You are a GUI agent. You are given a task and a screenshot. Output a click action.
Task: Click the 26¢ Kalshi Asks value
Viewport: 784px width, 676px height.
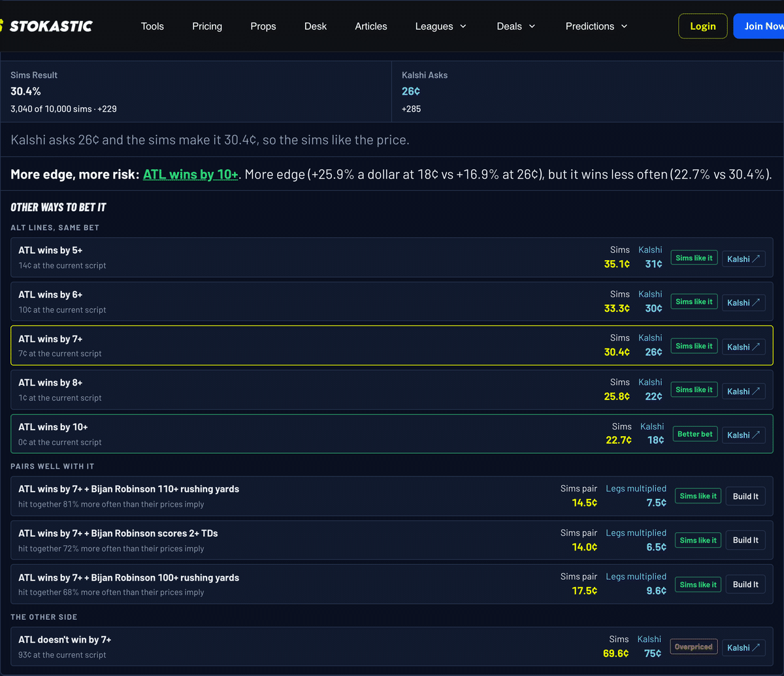pyautogui.click(x=411, y=92)
